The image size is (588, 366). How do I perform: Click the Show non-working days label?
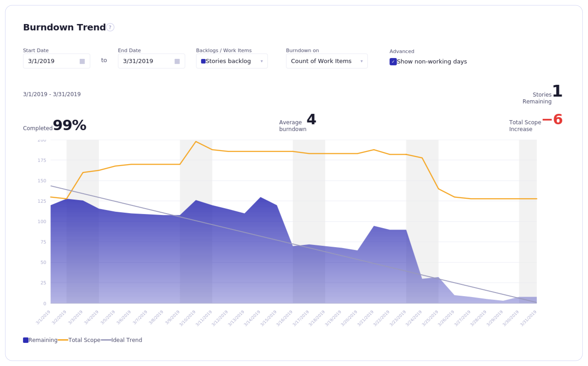pyautogui.click(x=432, y=62)
